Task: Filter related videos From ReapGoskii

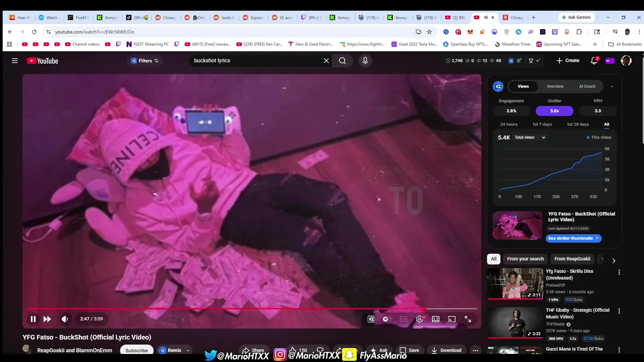Action: coord(572,259)
